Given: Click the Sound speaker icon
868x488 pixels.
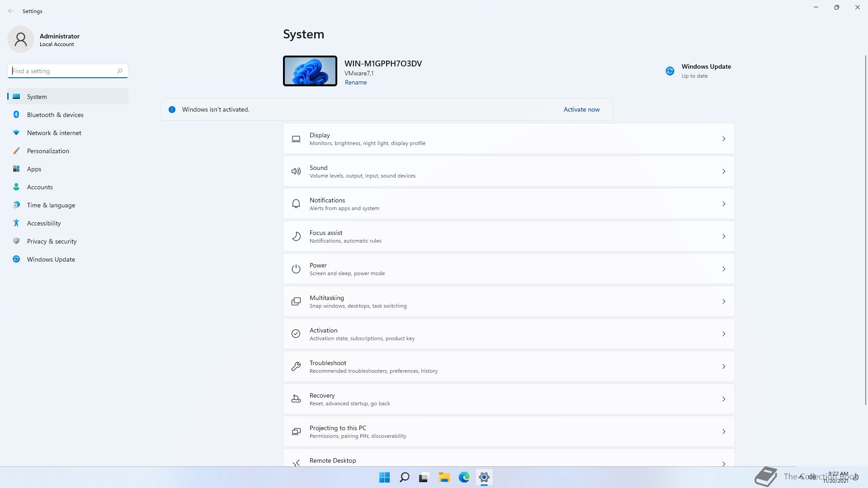Looking at the screenshot, I should pyautogui.click(x=296, y=171).
